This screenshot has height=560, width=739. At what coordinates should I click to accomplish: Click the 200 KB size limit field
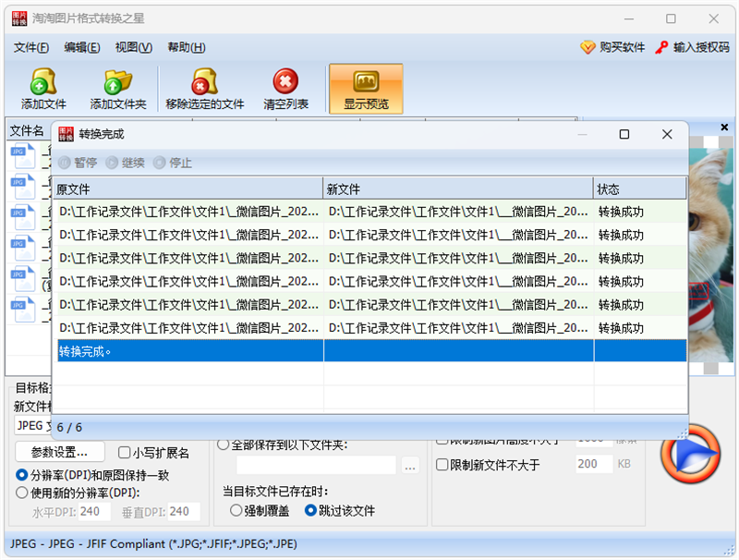click(594, 464)
